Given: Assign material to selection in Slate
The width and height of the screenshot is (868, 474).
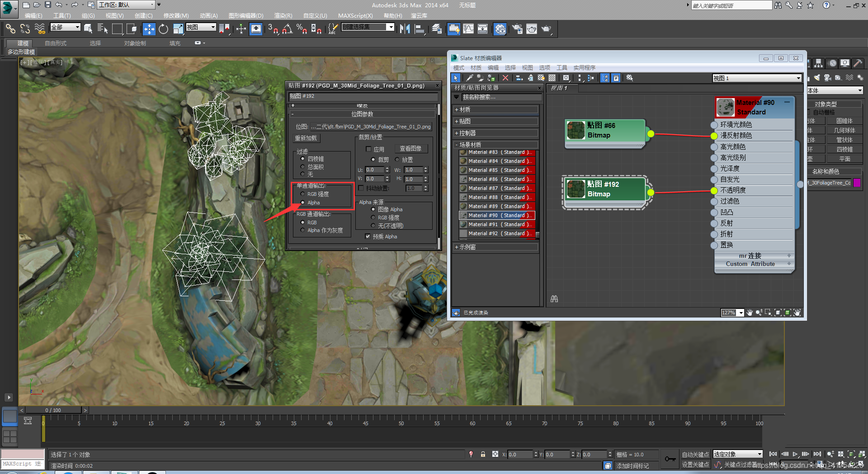Looking at the screenshot, I should [491, 78].
